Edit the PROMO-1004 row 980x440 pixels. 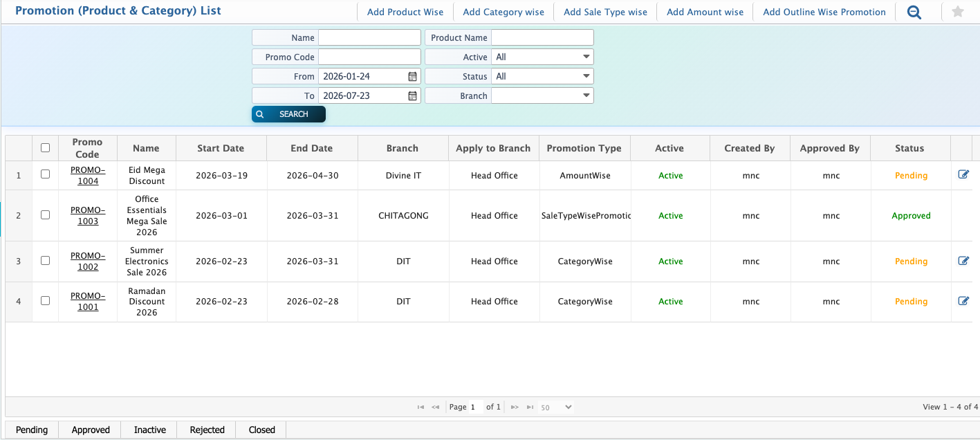click(x=963, y=175)
